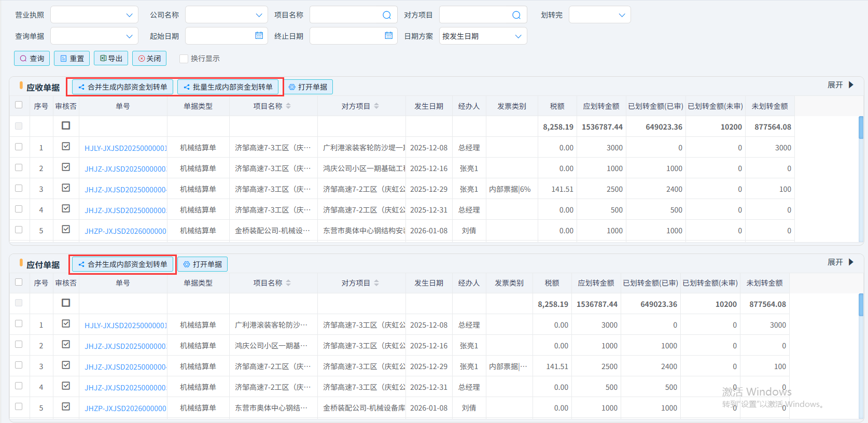The width and height of the screenshot is (868, 423).
Task: Click 批量生成内部资金划转单 button
Action: pyautogui.click(x=228, y=87)
